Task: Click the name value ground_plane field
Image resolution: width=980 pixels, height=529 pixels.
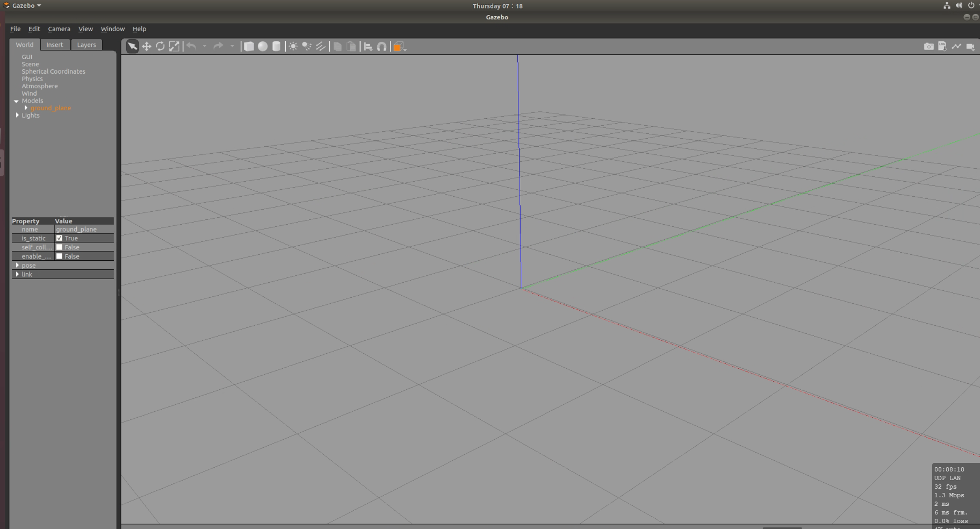Action: click(84, 229)
